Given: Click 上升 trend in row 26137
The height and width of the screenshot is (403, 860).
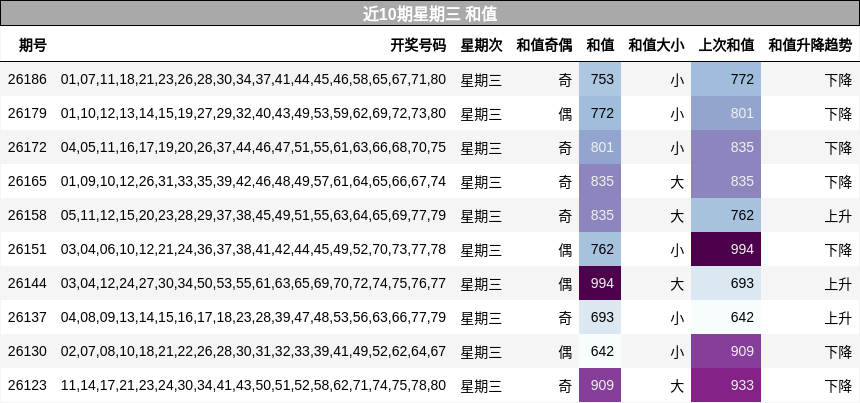Looking at the screenshot, I should click(839, 318).
